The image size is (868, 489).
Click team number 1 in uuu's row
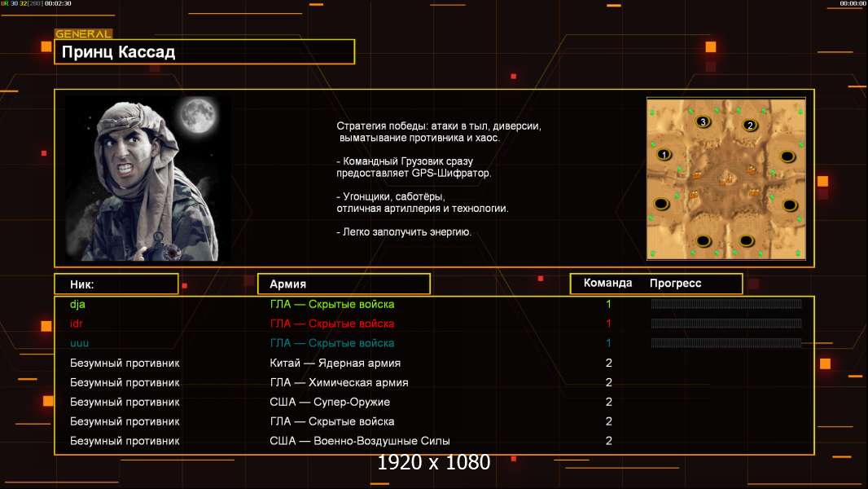608,343
